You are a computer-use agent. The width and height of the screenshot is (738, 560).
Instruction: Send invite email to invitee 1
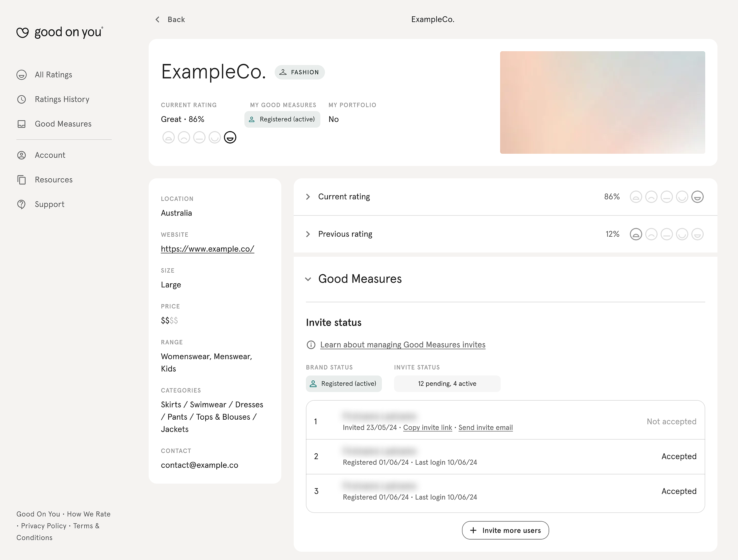(485, 428)
